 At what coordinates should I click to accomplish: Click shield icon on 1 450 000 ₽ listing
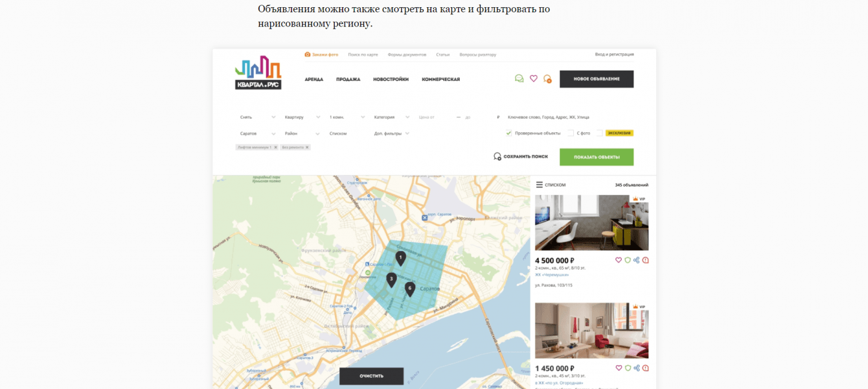click(x=628, y=368)
